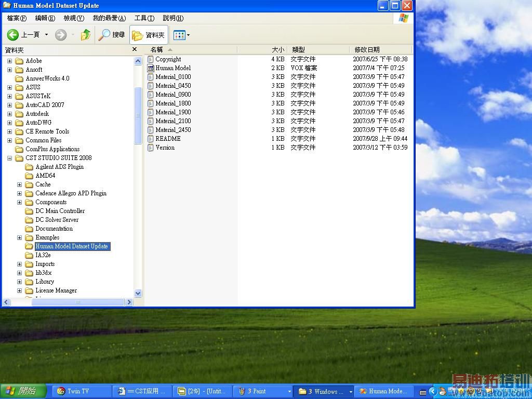
Task: Sort files by 類型 column header
Action: [x=318, y=49]
